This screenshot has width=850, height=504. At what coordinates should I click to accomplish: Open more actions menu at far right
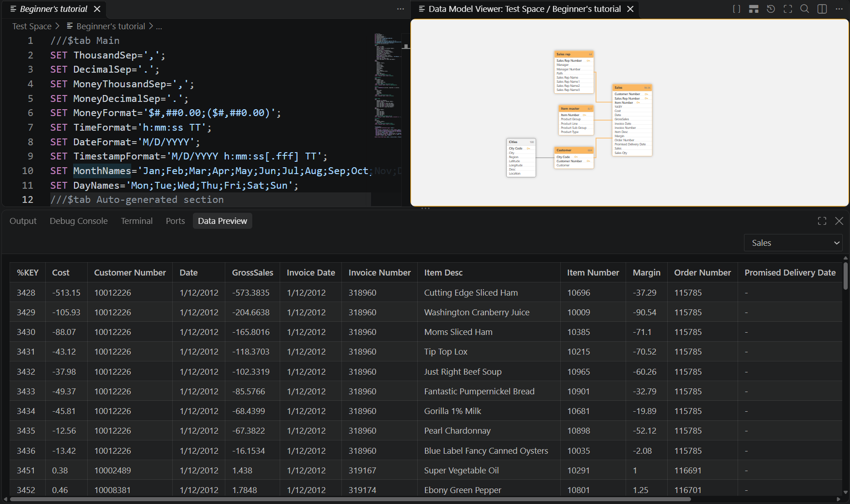(x=839, y=9)
